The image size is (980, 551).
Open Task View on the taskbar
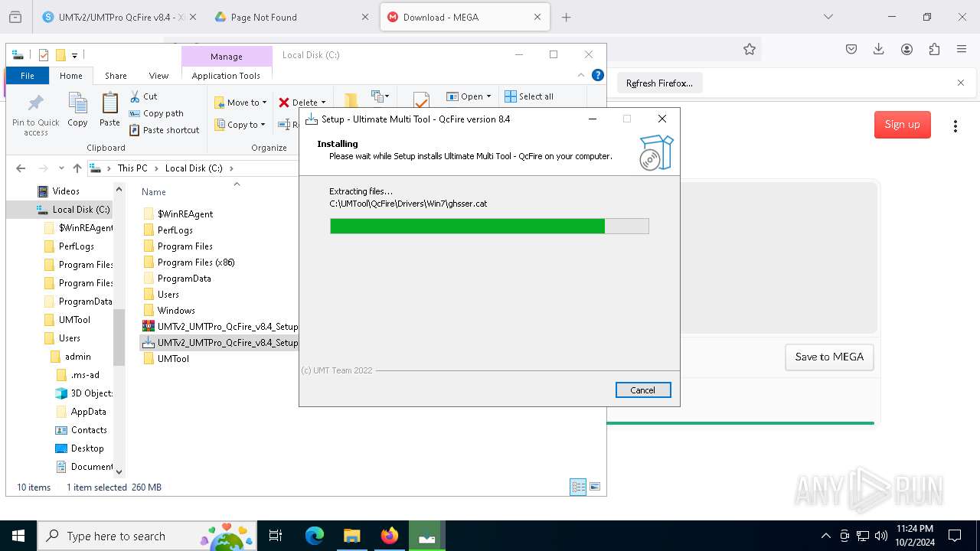point(276,536)
